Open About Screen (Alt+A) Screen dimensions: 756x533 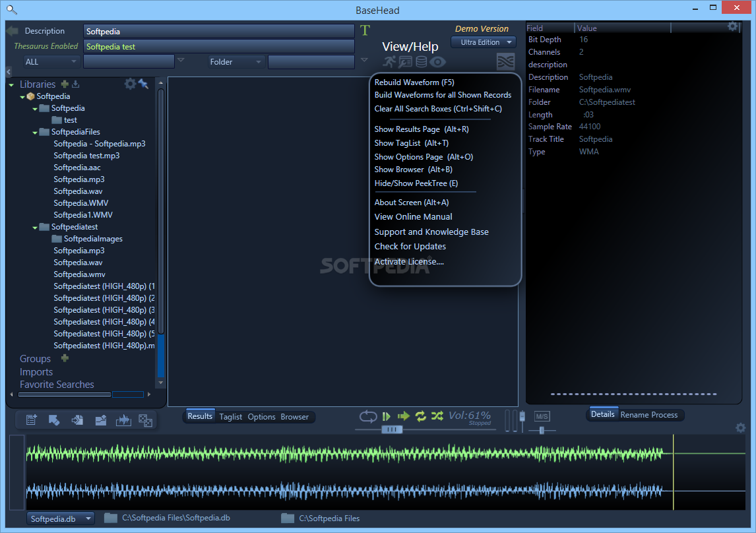[x=411, y=203]
